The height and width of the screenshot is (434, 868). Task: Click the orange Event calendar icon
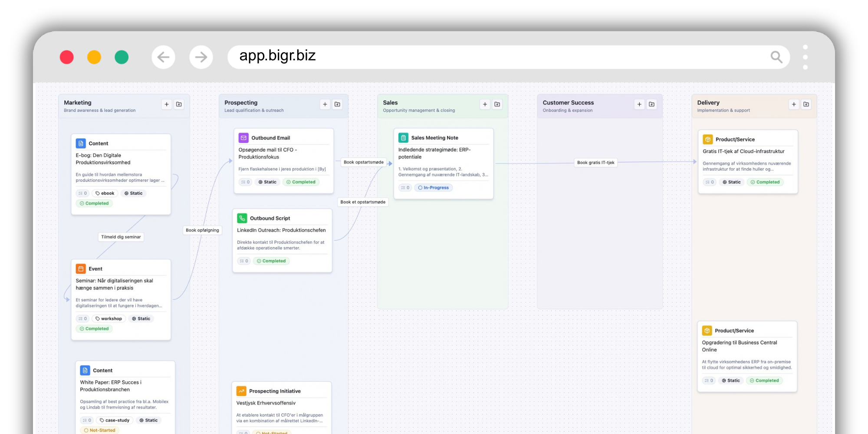81,269
